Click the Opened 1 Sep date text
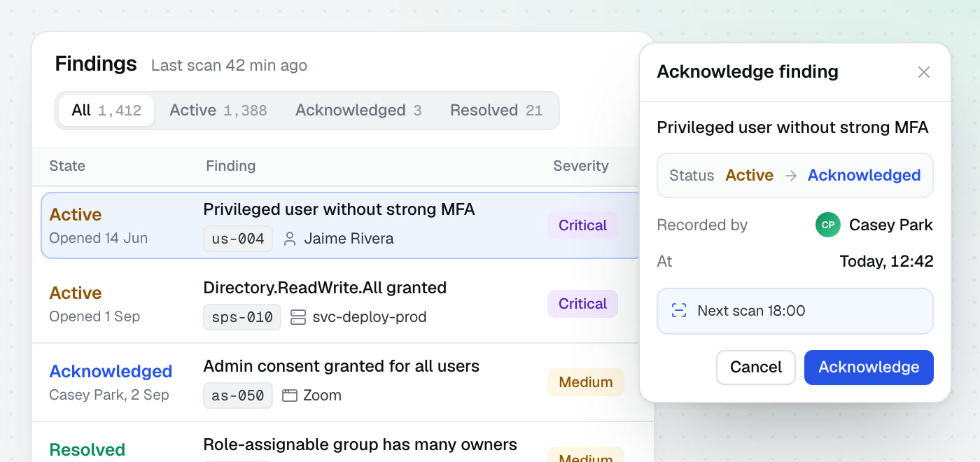The image size is (980, 462). point(94,316)
